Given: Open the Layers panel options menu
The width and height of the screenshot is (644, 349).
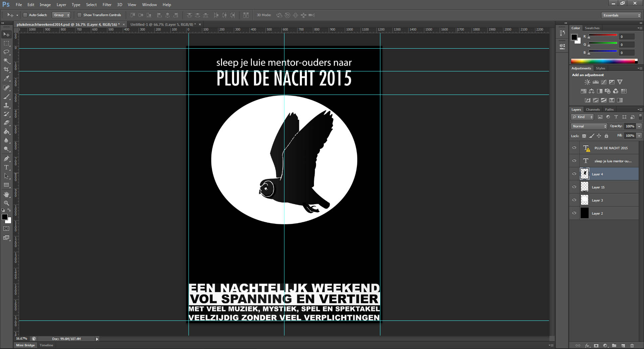Looking at the screenshot, I should (640, 110).
